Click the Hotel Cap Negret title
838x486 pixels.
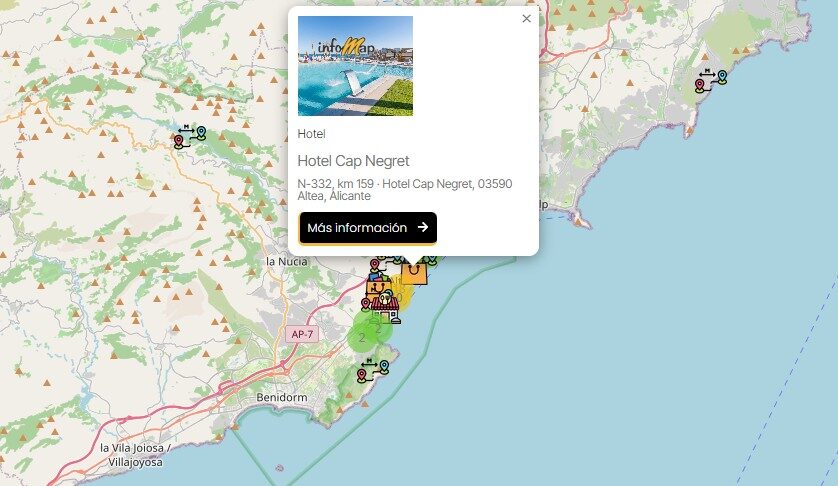[x=353, y=161]
